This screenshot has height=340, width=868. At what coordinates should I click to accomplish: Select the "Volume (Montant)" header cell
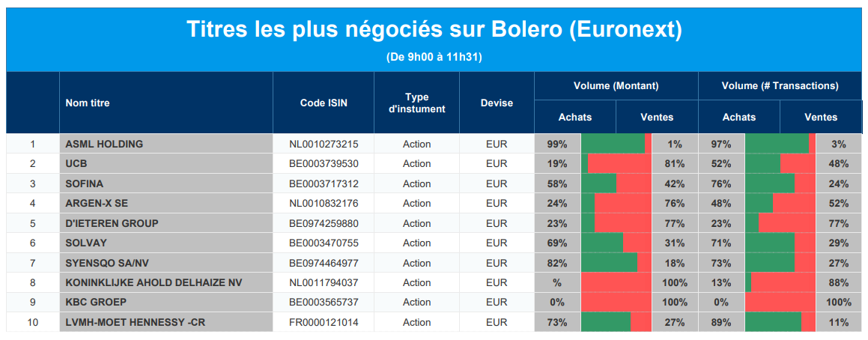coord(616,86)
